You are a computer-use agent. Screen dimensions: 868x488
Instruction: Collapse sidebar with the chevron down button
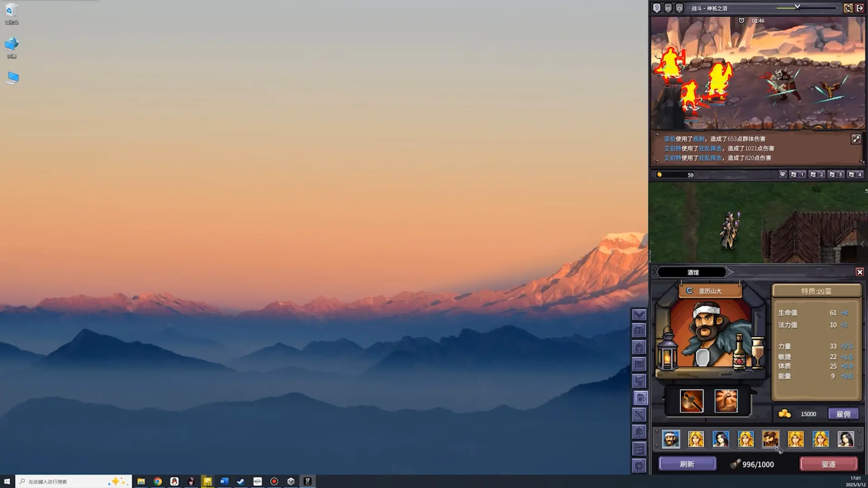click(x=639, y=314)
